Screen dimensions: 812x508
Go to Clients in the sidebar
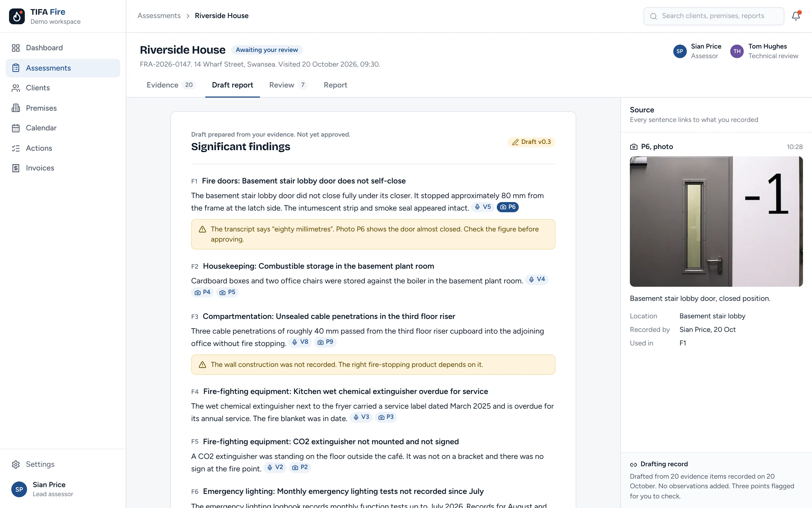point(63,88)
